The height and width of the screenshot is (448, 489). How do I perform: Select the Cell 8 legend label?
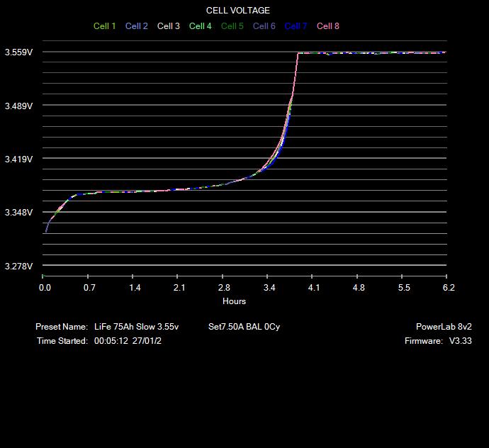(328, 26)
